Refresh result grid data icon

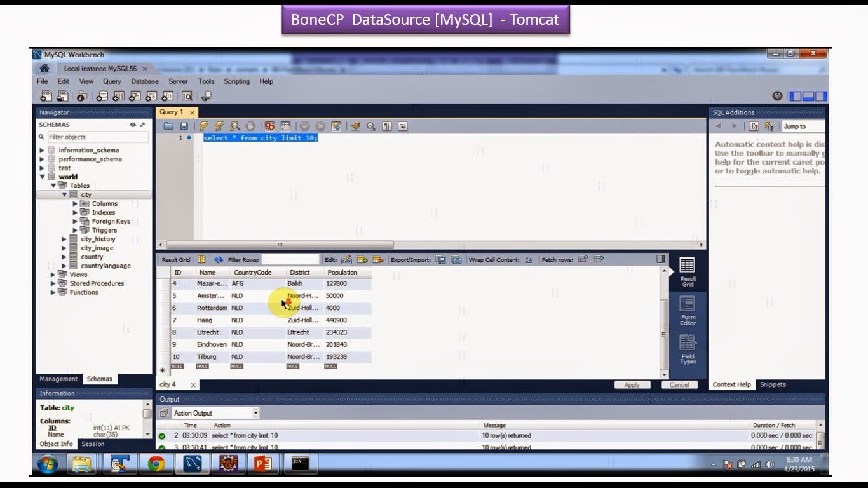coord(219,259)
